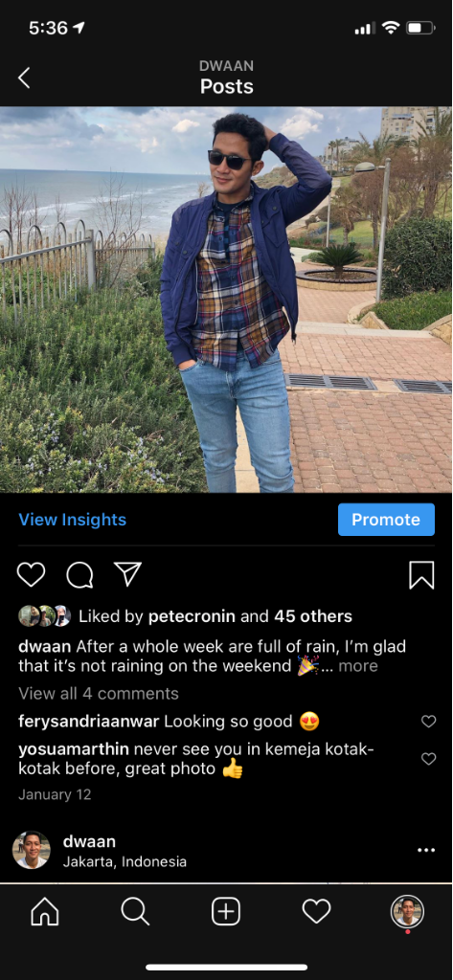Image resolution: width=453 pixels, height=980 pixels.
Task: Open petecronin's profile from likes
Action: [x=192, y=617]
